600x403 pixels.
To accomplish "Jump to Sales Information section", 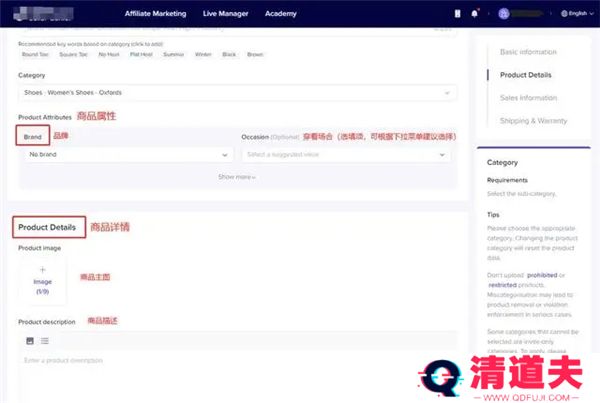I will pyautogui.click(x=529, y=98).
